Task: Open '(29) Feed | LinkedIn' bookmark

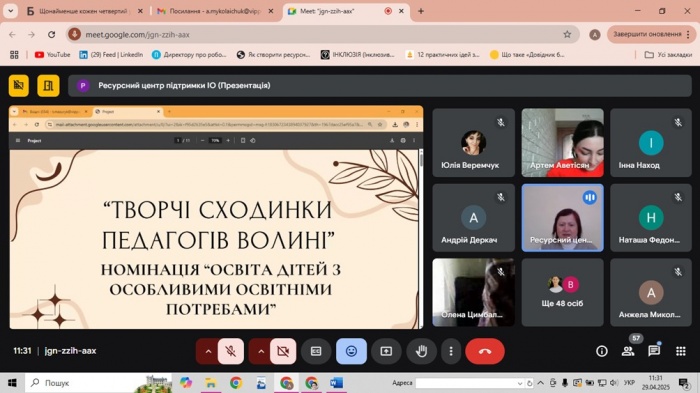Action: coord(111,54)
